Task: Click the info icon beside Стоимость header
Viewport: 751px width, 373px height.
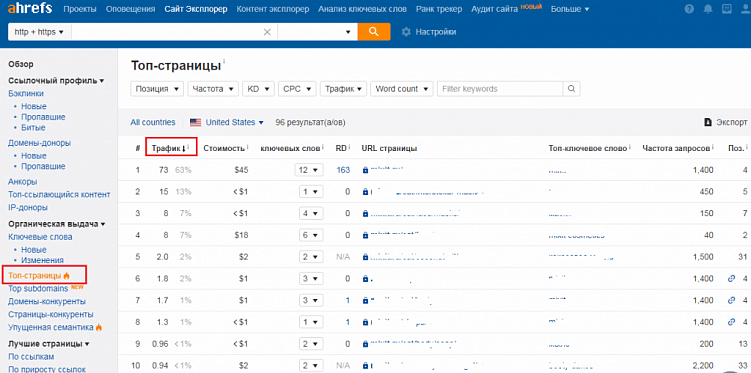Action: click(x=248, y=147)
